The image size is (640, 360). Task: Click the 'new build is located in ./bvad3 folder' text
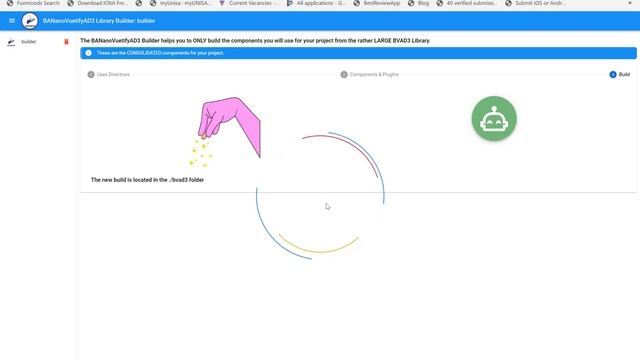tap(147, 180)
